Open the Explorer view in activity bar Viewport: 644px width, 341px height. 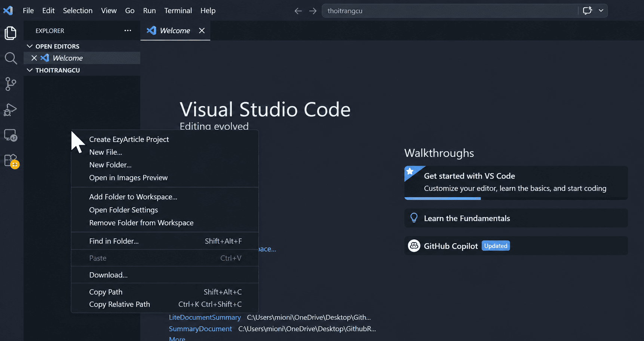point(10,33)
